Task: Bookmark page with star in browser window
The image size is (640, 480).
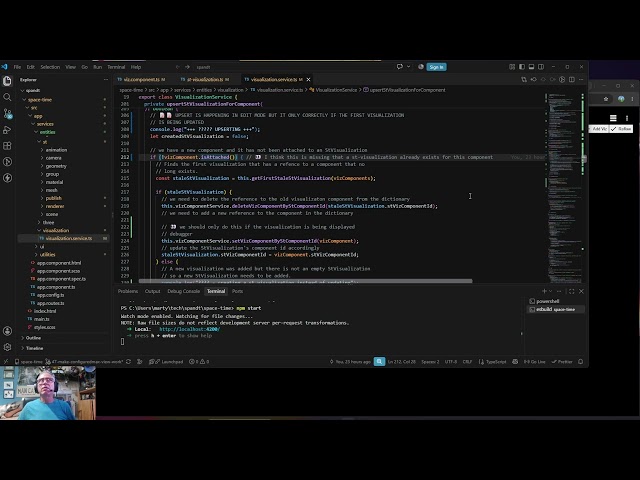Action: point(606,99)
